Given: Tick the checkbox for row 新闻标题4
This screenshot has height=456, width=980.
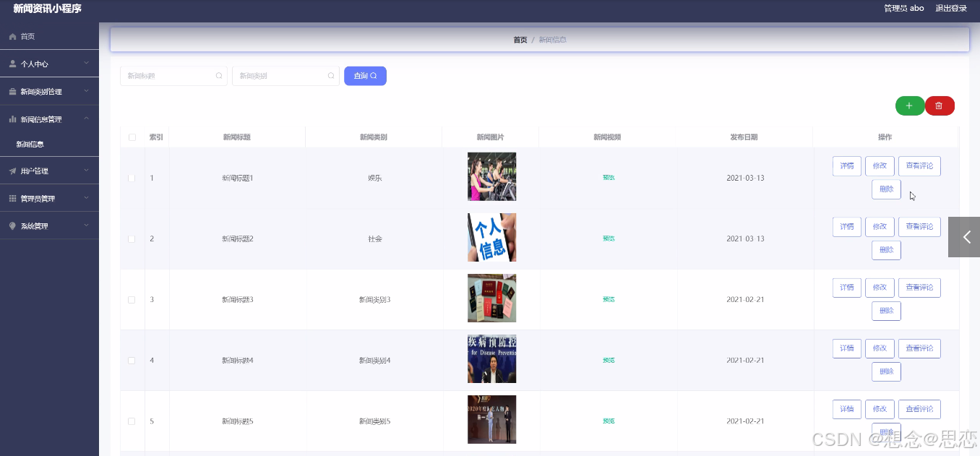Looking at the screenshot, I should point(132,360).
